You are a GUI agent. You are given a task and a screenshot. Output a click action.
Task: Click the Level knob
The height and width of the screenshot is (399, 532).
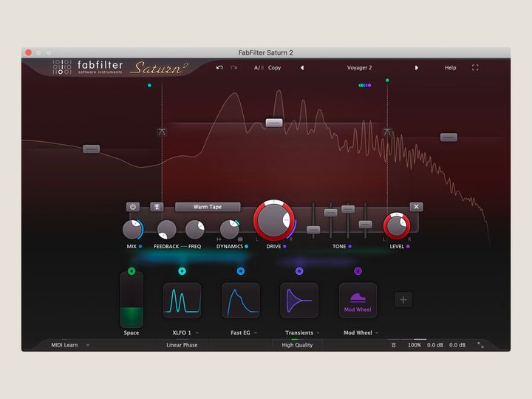coord(396,226)
